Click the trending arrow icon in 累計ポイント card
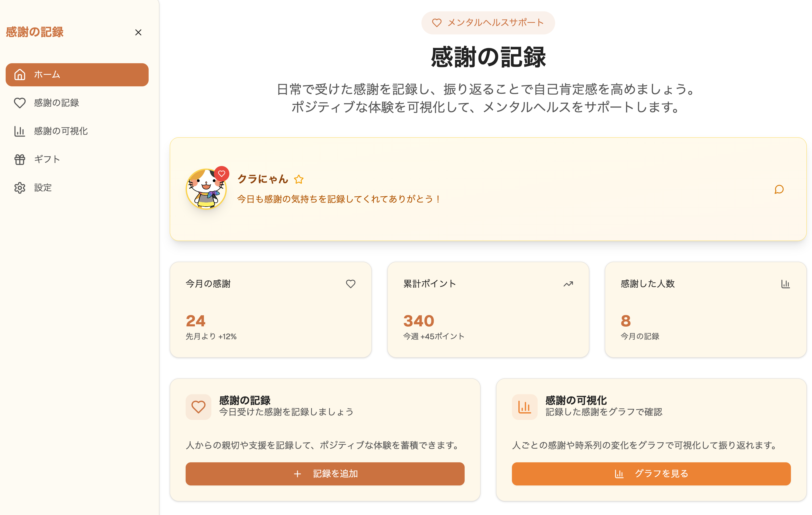This screenshot has height=515, width=812. (x=568, y=284)
